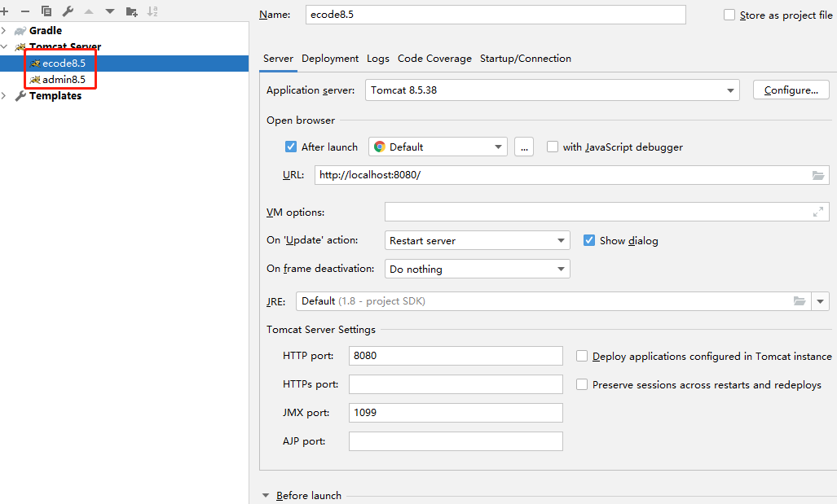Remove configuration with minus icon

(25, 11)
